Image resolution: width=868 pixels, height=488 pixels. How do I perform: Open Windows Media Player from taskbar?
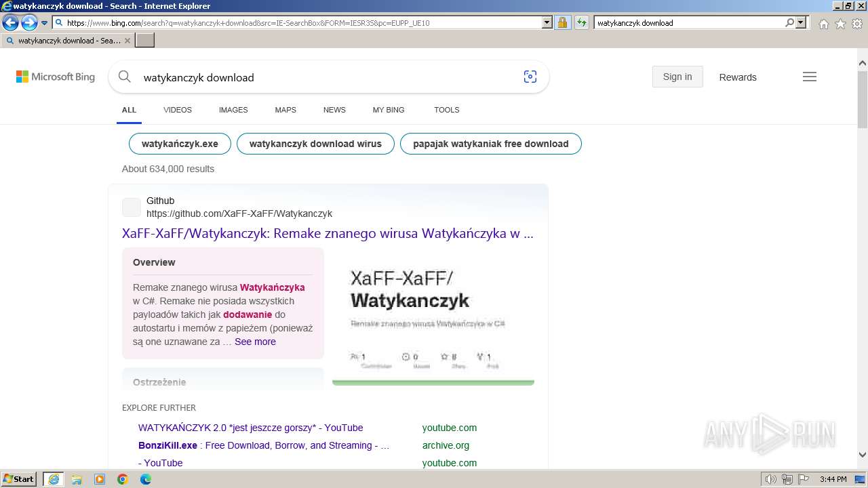click(100, 479)
